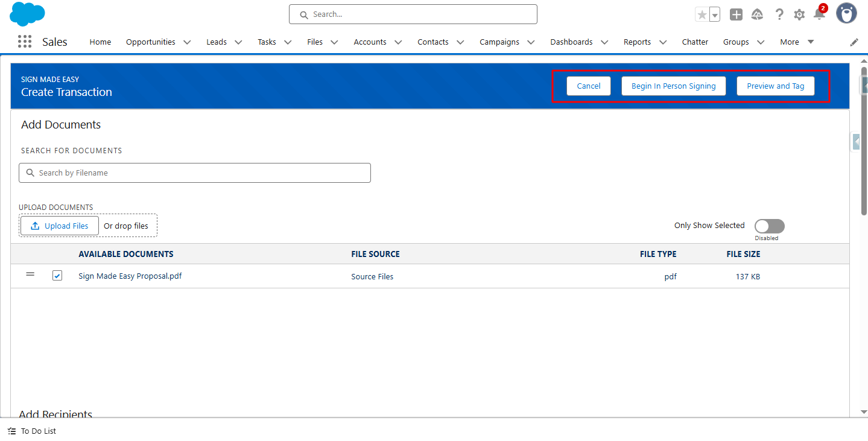Click the Cancel button
Viewport: 868px width, 441px height.
click(589, 86)
